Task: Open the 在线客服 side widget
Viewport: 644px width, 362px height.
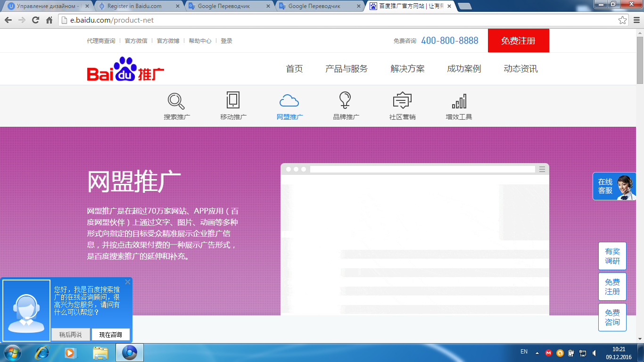Action: pyautogui.click(x=614, y=186)
